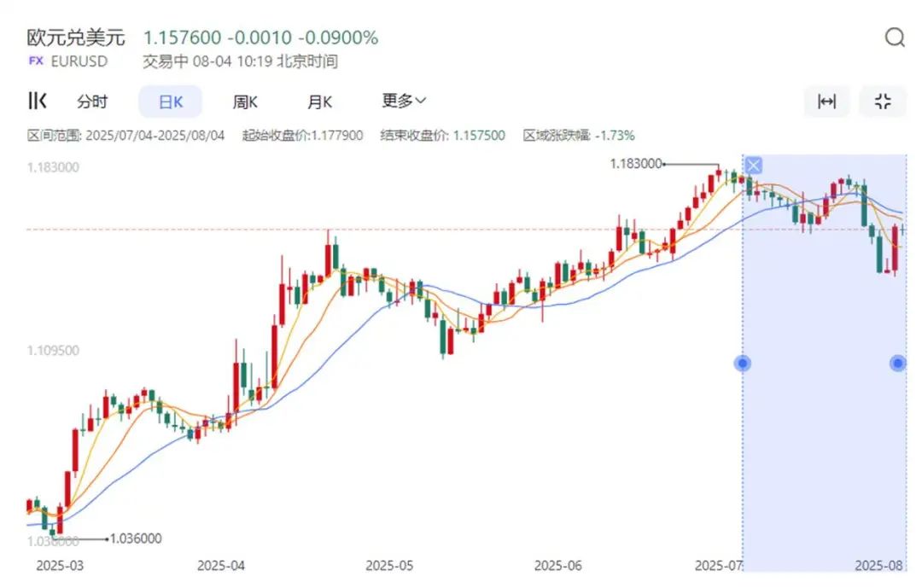Click the purple FX badge icon

(x=36, y=61)
